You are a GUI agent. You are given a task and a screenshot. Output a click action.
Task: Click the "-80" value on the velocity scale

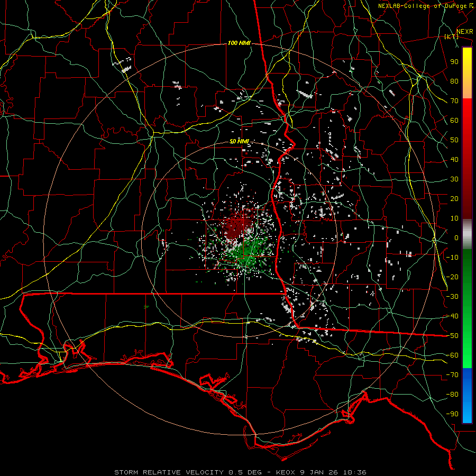(452, 395)
